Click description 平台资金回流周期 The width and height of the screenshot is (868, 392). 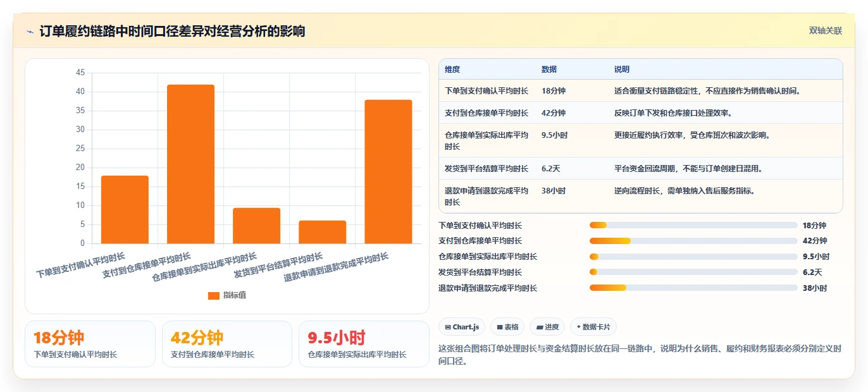pos(688,168)
